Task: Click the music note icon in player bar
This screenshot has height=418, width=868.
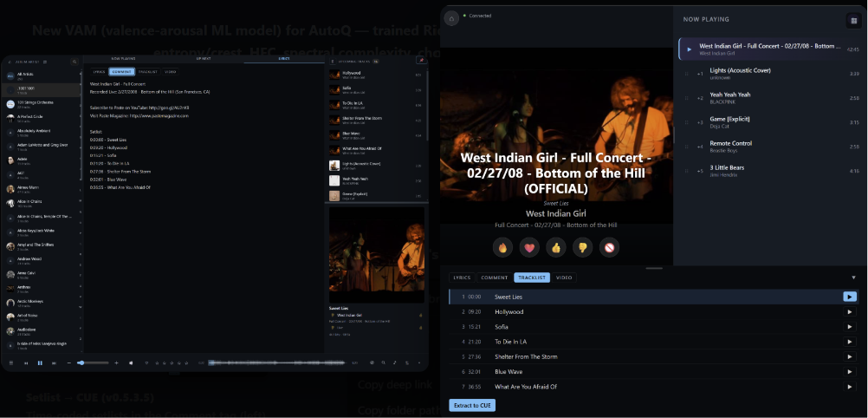Action: [x=395, y=362]
